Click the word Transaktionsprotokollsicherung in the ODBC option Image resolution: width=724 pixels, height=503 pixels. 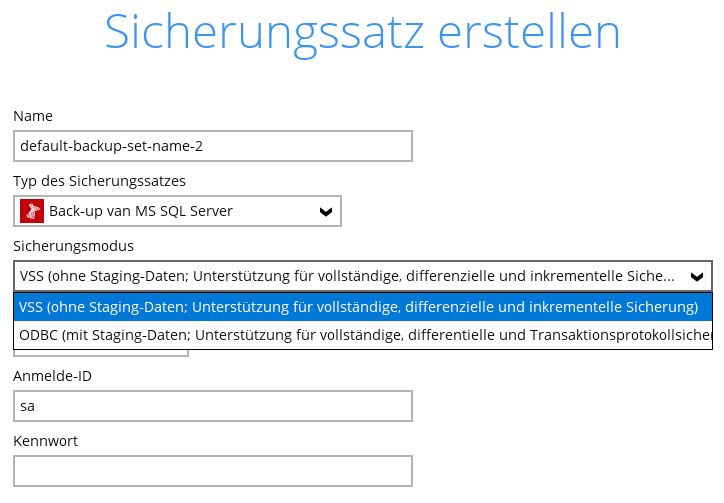click(621, 335)
